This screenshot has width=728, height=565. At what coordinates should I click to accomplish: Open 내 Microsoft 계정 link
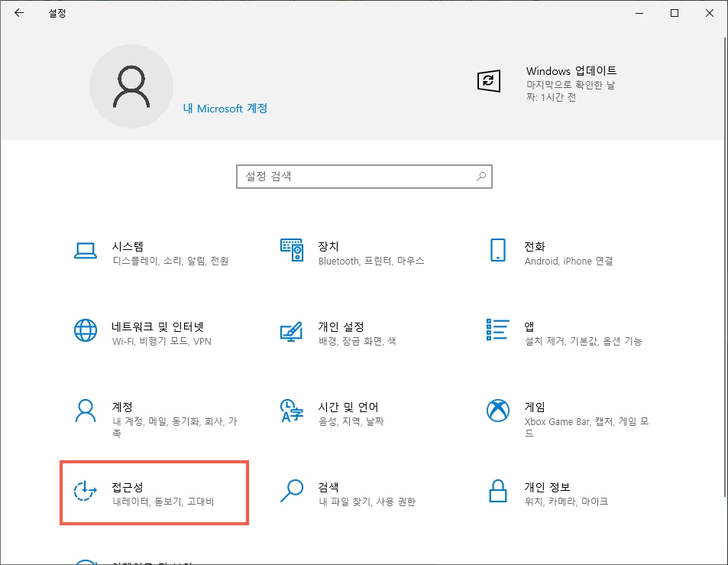pos(225,109)
